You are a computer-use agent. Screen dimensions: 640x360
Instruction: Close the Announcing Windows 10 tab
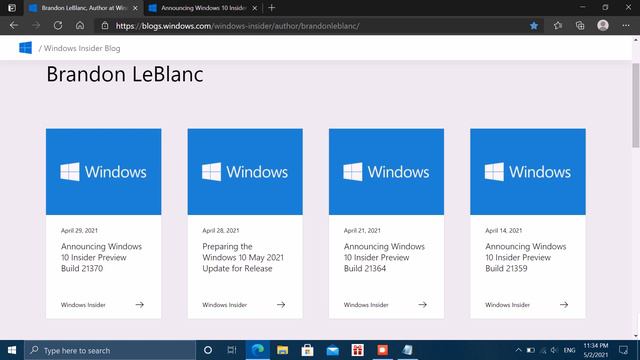(x=255, y=8)
